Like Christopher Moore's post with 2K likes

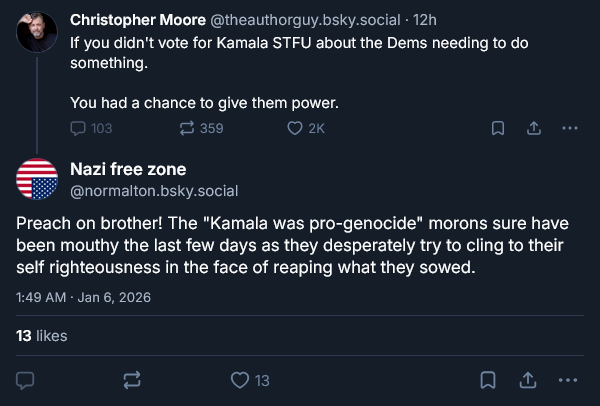point(295,128)
